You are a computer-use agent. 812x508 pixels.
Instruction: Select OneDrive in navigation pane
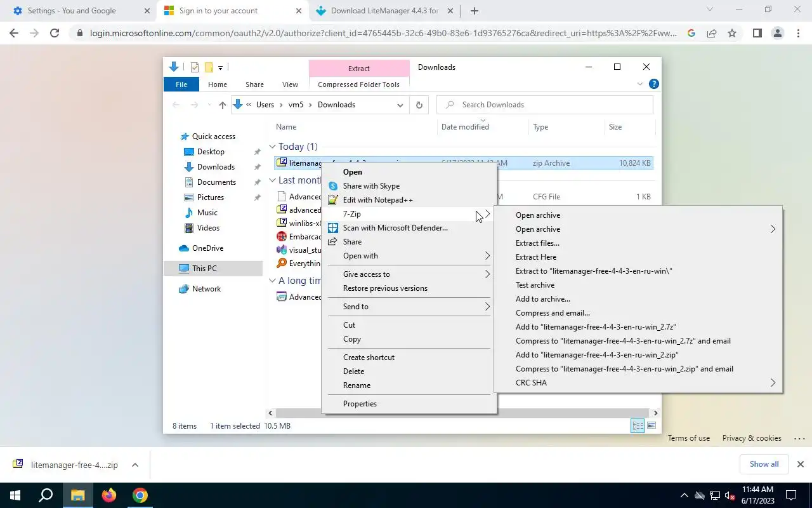tap(207, 248)
